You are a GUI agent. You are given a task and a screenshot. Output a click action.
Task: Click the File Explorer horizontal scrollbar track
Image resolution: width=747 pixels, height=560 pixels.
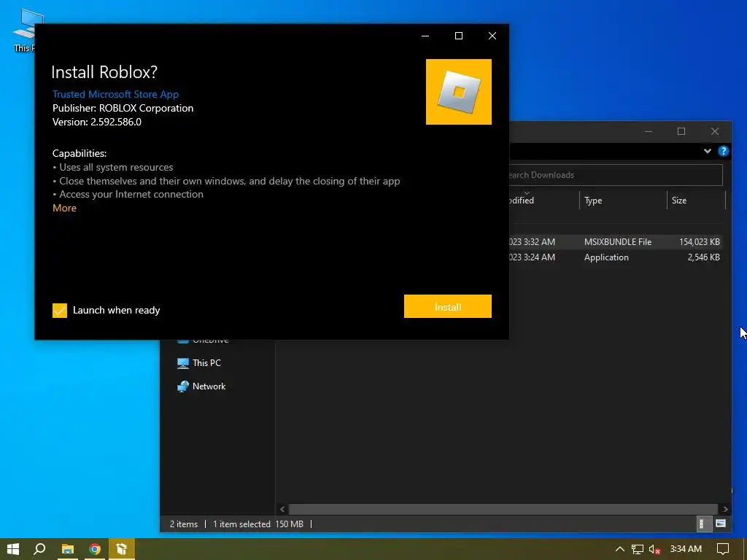(503, 509)
